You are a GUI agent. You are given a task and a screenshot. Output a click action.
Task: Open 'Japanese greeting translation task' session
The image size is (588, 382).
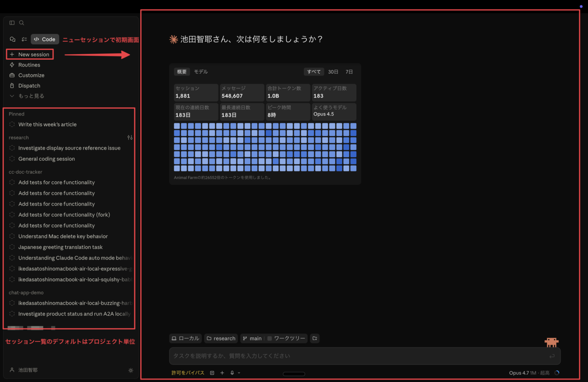point(60,247)
